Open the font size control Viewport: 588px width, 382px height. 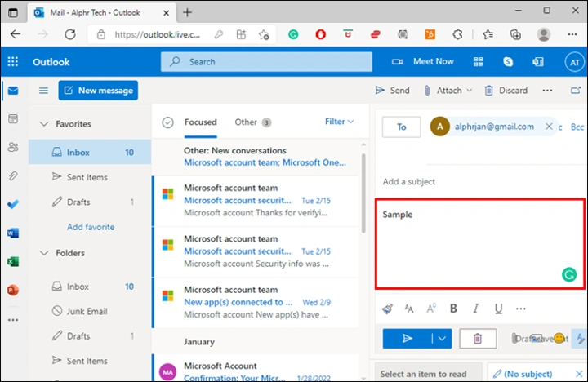click(409, 309)
